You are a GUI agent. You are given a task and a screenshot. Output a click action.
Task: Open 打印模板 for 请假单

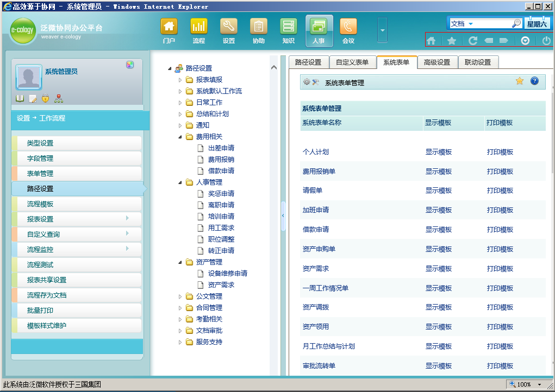pyautogui.click(x=500, y=191)
